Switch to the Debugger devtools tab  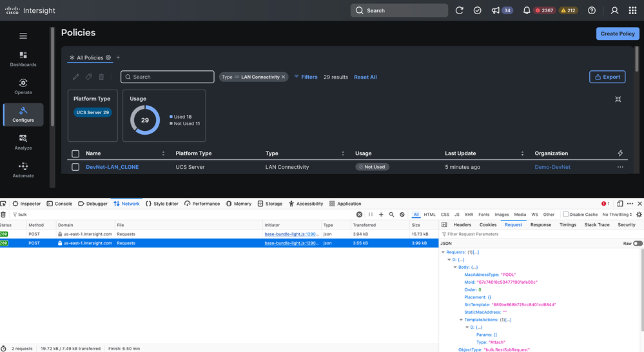(93, 204)
